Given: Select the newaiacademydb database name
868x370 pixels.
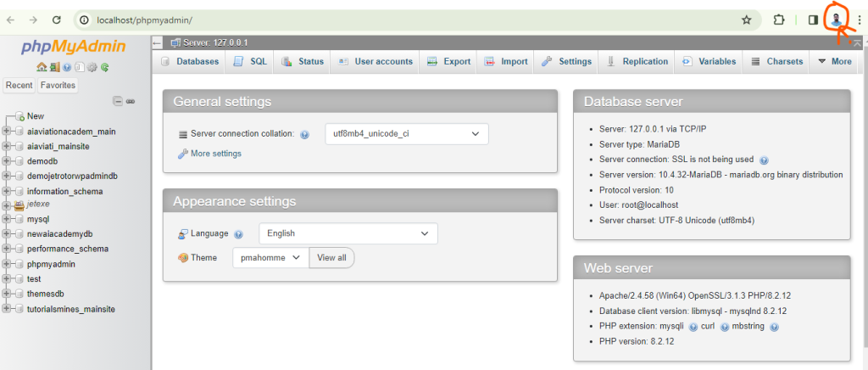Looking at the screenshot, I should click(x=60, y=233).
